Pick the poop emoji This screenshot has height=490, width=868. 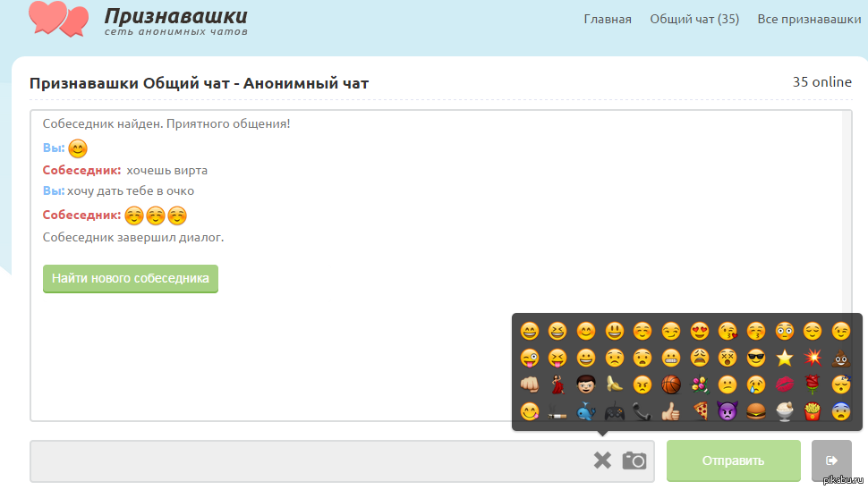point(841,359)
